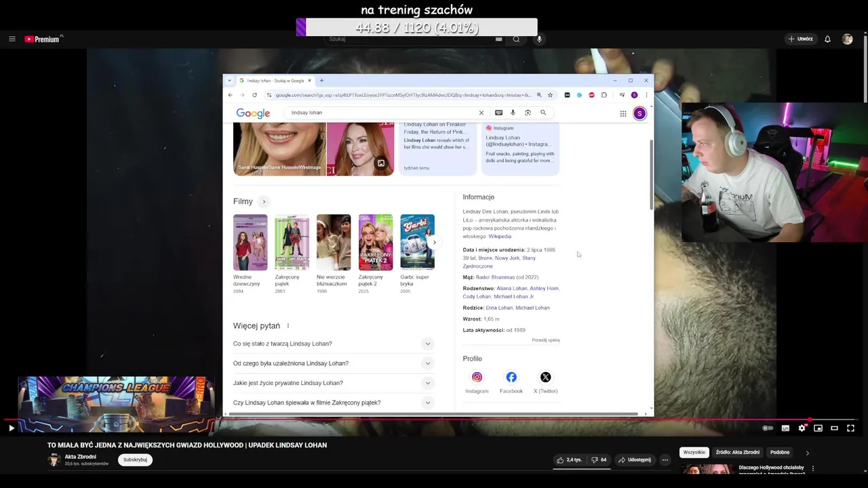
Task: Switch player to miniplayer mode
Action: 818,428
